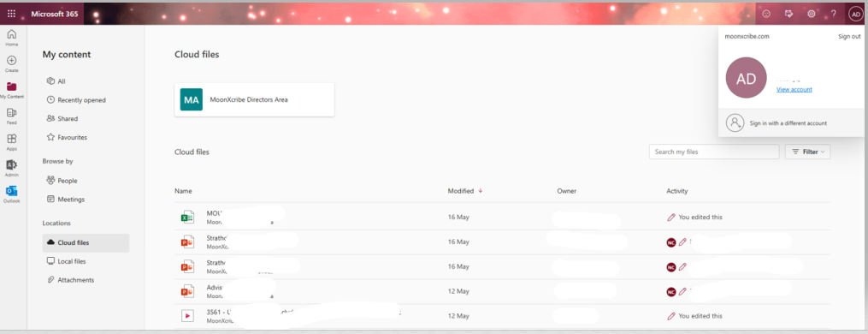Image resolution: width=868 pixels, height=334 pixels.
Task: Open the Admin icon in sidebar
Action: 12,168
